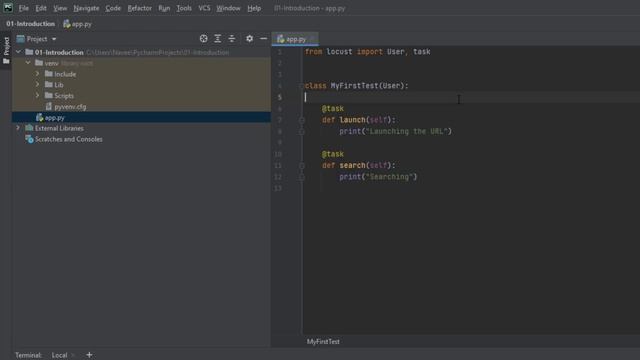Toggle fold marker on def launch line
The height and width of the screenshot is (360, 640).
302,120
